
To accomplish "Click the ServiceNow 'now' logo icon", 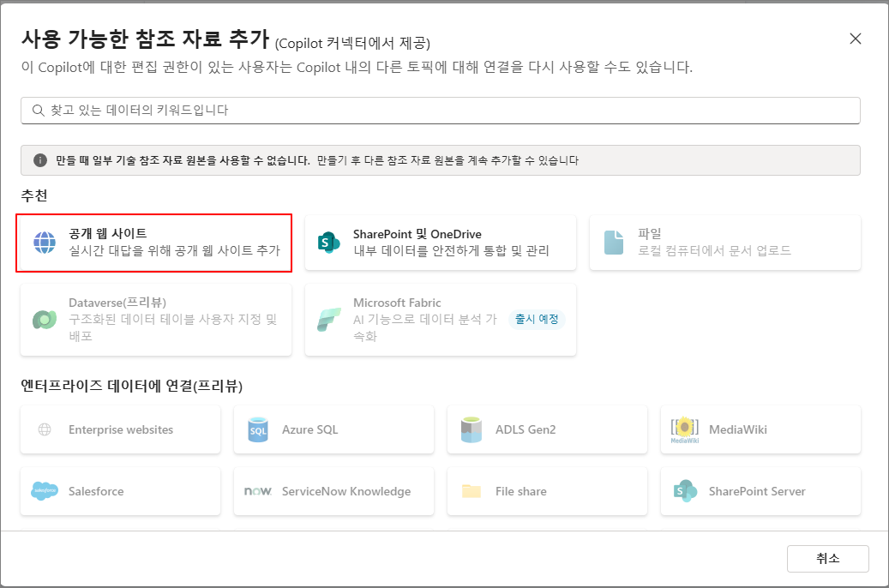I will tap(258, 491).
